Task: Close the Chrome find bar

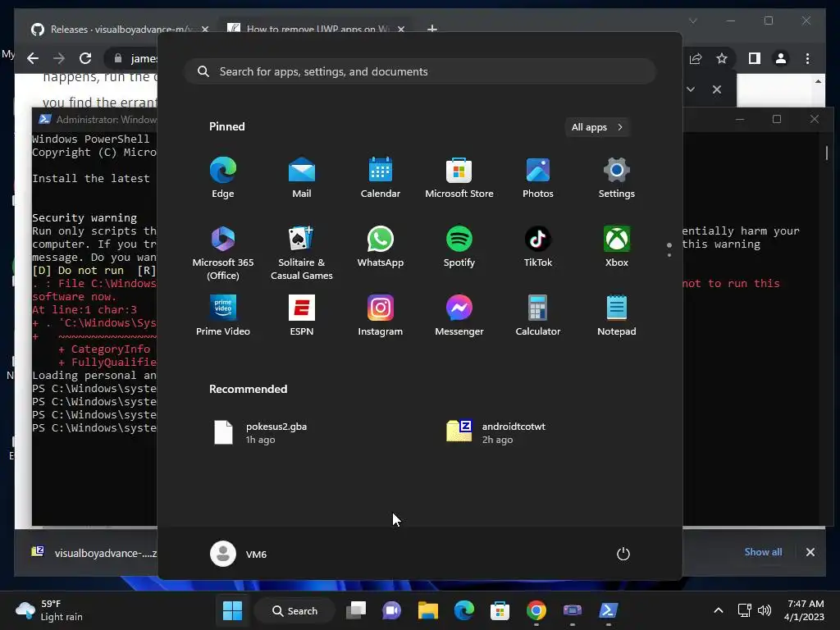Action: coord(717,89)
